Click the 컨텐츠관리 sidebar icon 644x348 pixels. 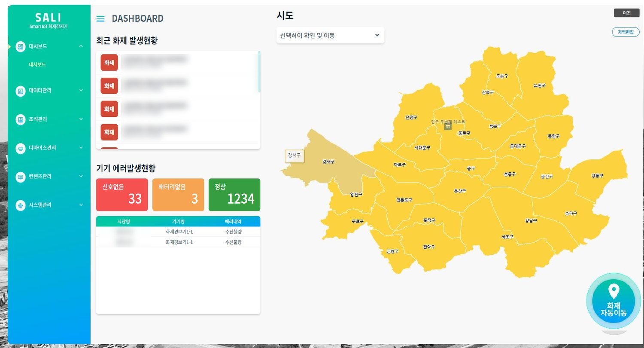pyautogui.click(x=21, y=177)
